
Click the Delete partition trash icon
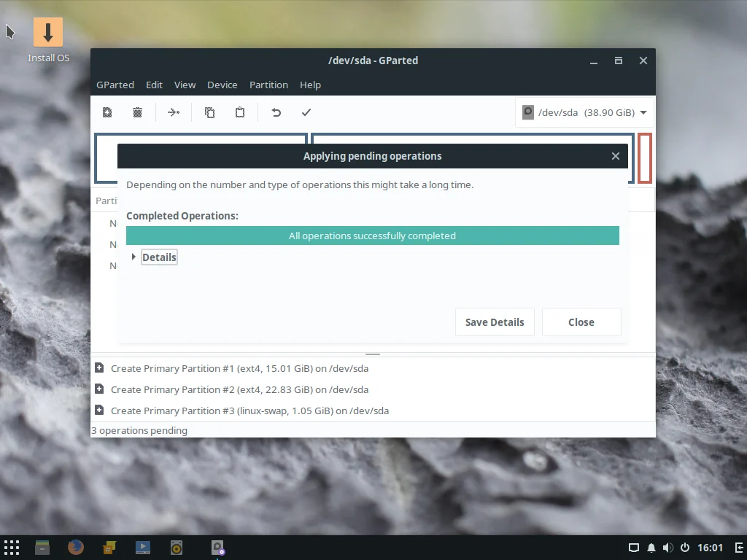click(x=137, y=112)
